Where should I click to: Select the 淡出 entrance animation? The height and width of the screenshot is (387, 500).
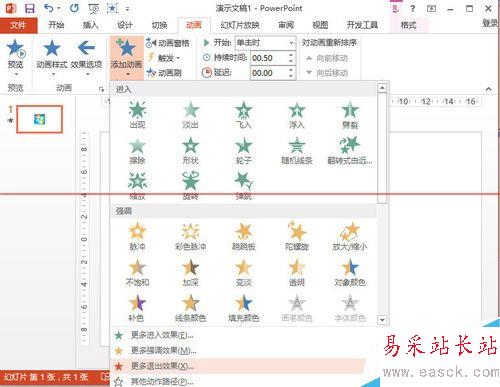pyautogui.click(x=190, y=115)
